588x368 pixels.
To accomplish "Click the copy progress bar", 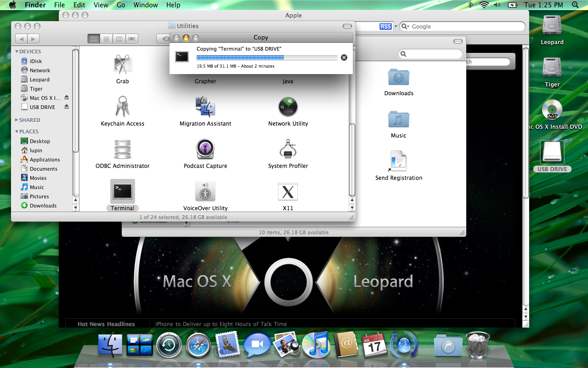I will [x=267, y=57].
